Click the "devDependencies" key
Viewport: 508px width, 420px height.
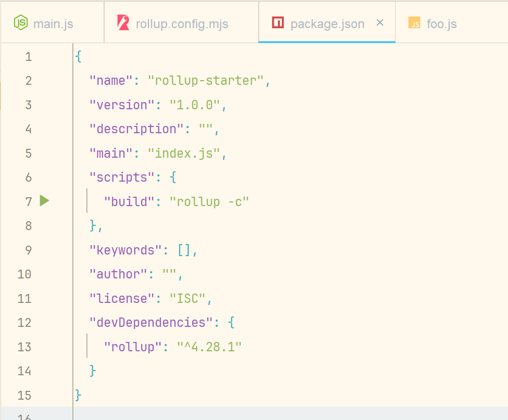pyautogui.click(x=151, y=323)
